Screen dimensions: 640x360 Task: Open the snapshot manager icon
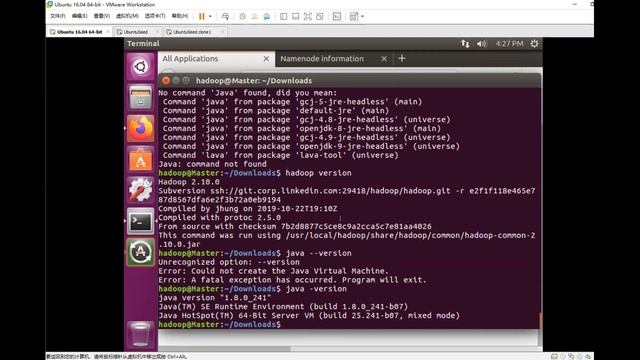267,16
